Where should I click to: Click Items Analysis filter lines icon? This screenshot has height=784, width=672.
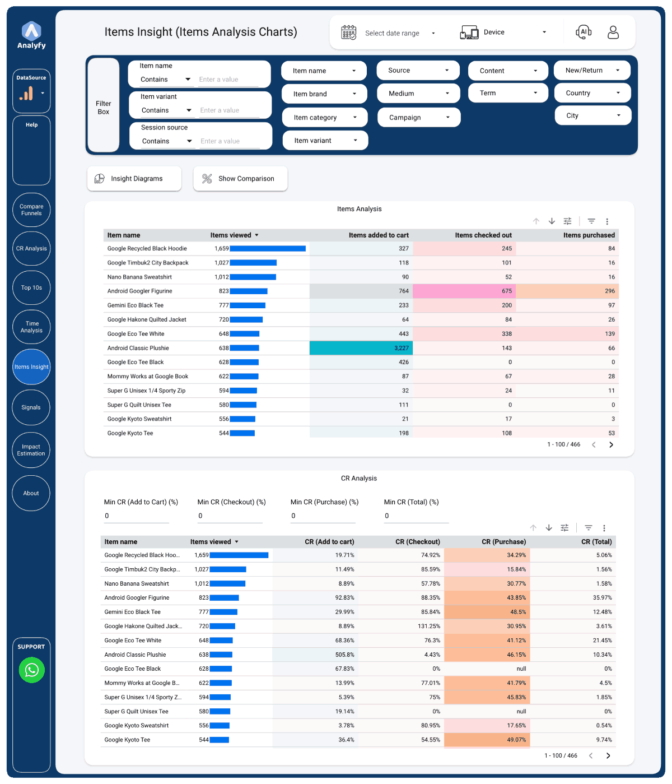click(x=591, y=221)
